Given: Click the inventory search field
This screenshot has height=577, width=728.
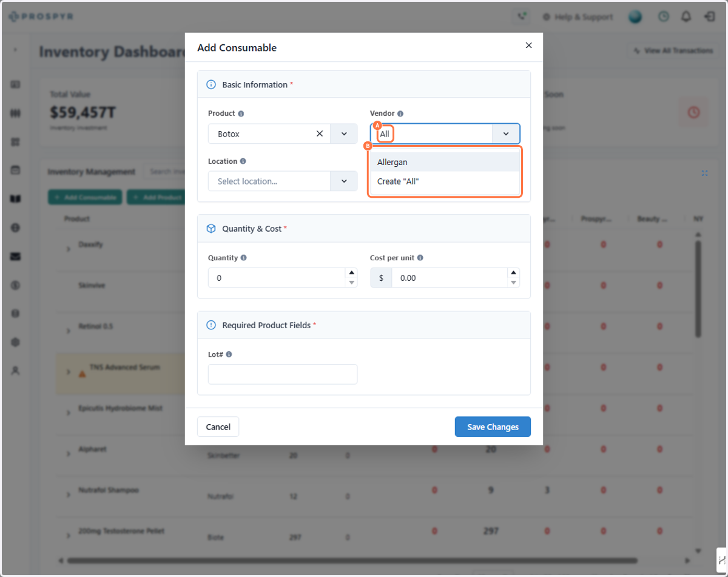Looking at the screenshot, I should (164, 172).
